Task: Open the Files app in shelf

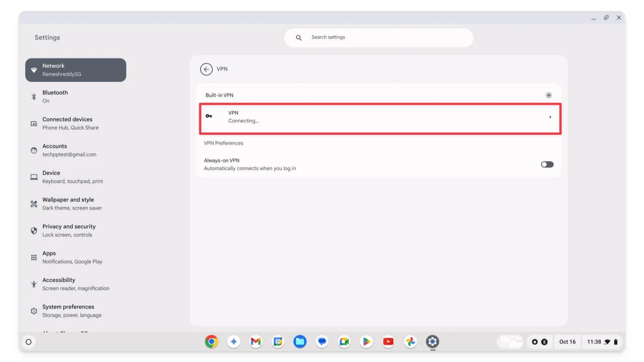Action: pos(300,342)
